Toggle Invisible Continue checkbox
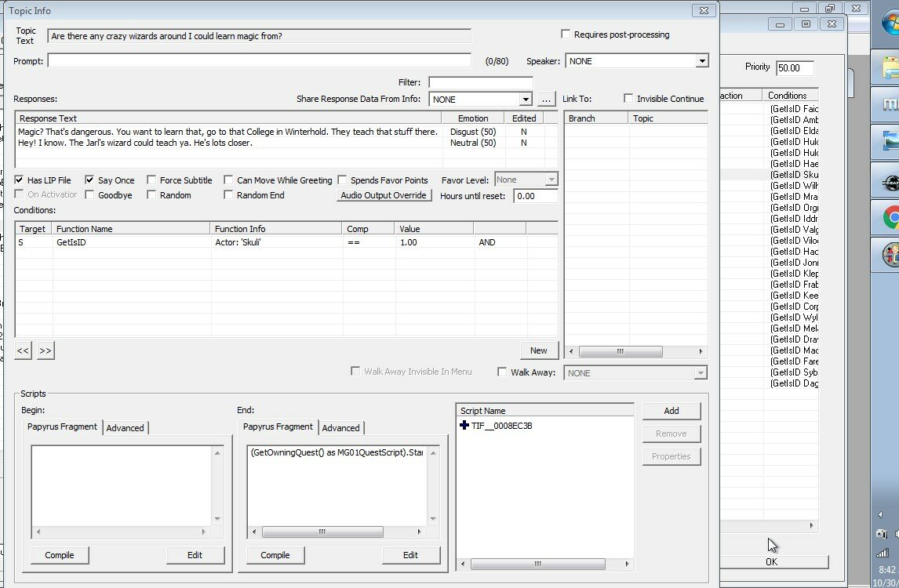 [628, 99]
